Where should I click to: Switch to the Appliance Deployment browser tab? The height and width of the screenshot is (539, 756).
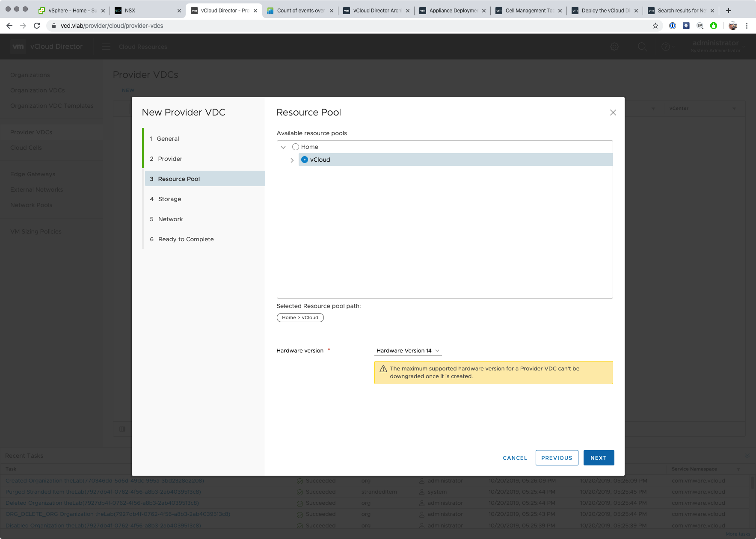tap(452, 11)
